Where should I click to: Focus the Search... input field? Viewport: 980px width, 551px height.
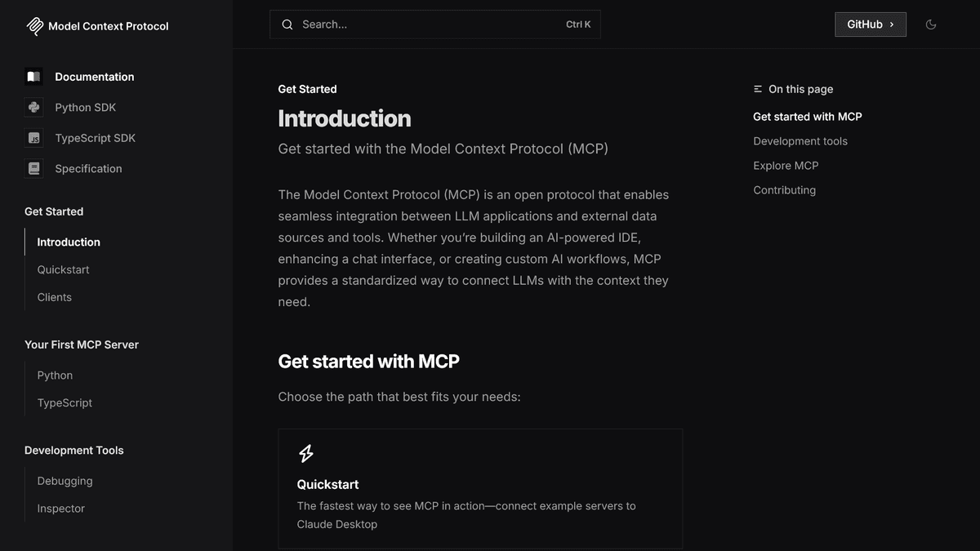[435, 24]
